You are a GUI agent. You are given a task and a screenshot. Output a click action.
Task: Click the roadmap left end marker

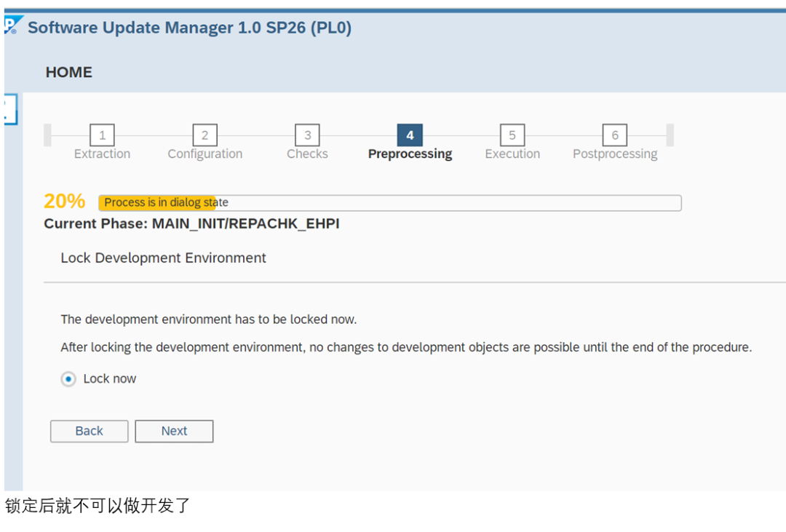(47, 135)
